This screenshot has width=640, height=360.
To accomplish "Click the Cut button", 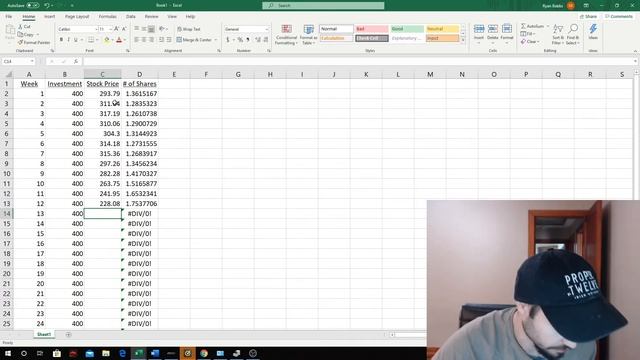I will click(x=24, y=27).
